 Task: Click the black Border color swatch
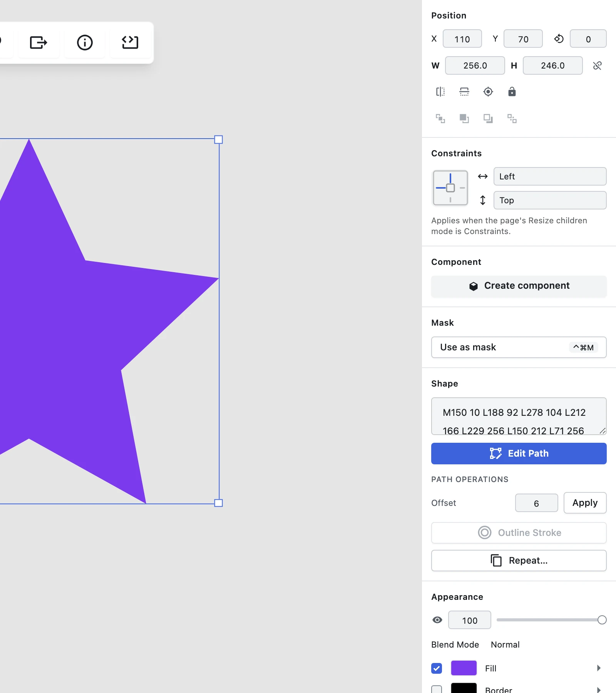[x=464, y=688]
